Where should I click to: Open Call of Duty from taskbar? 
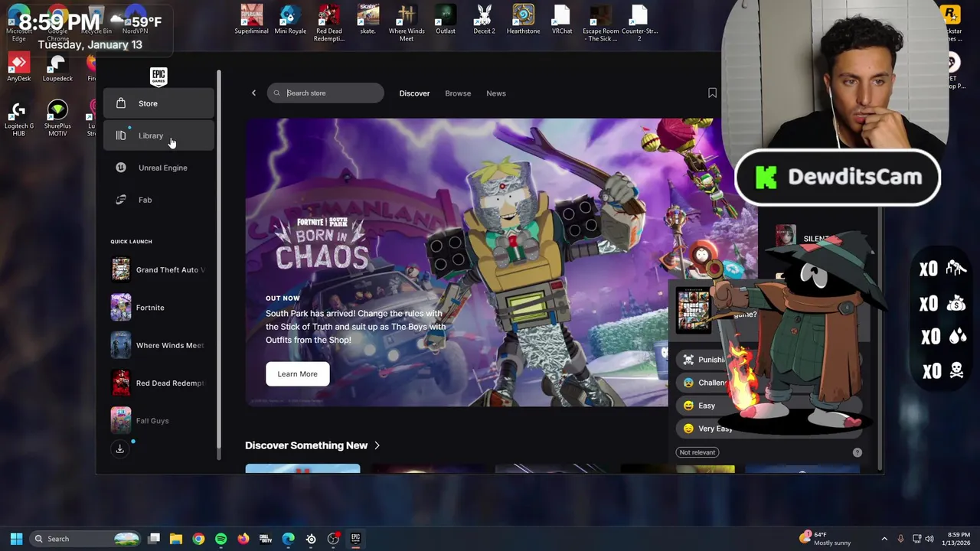click(x=266, y=539)
